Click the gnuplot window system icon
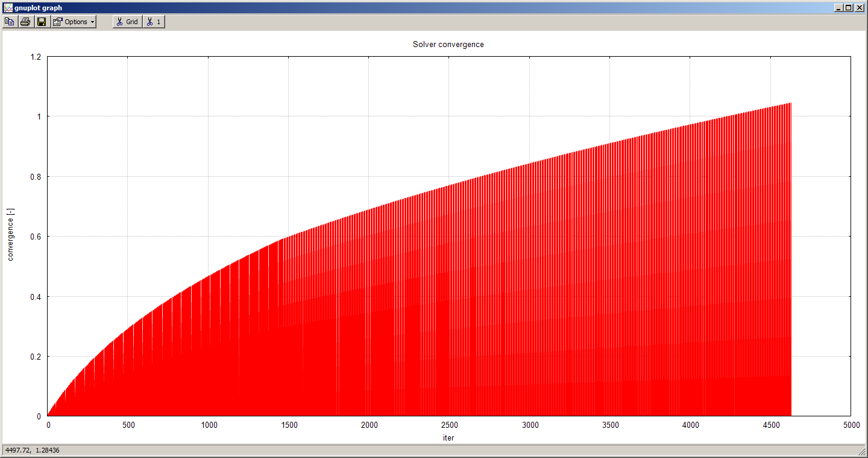The height and width of the screenshot is (458, 868). pos(7,8)
